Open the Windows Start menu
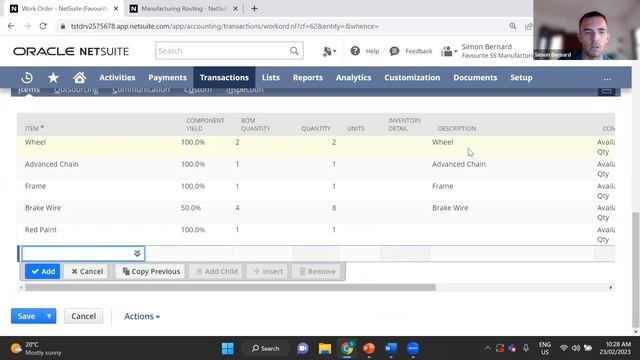Screen dimensions: 640x360 pos(228,349)
